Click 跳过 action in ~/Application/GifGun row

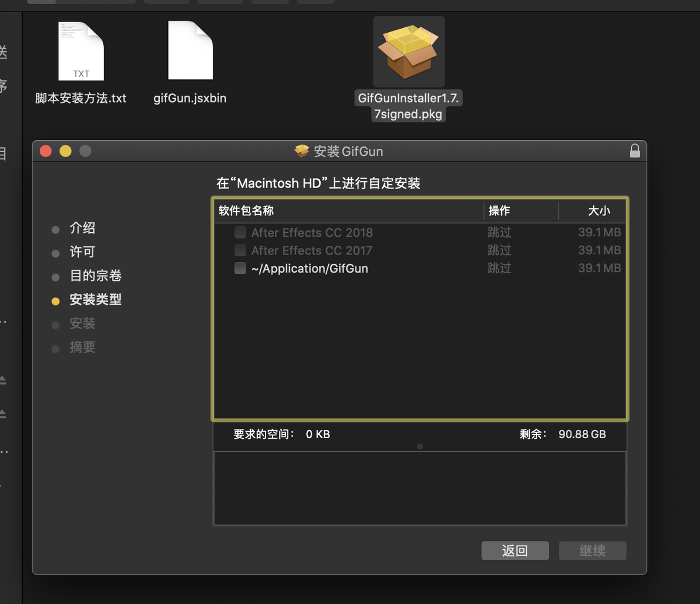[499, 268]
